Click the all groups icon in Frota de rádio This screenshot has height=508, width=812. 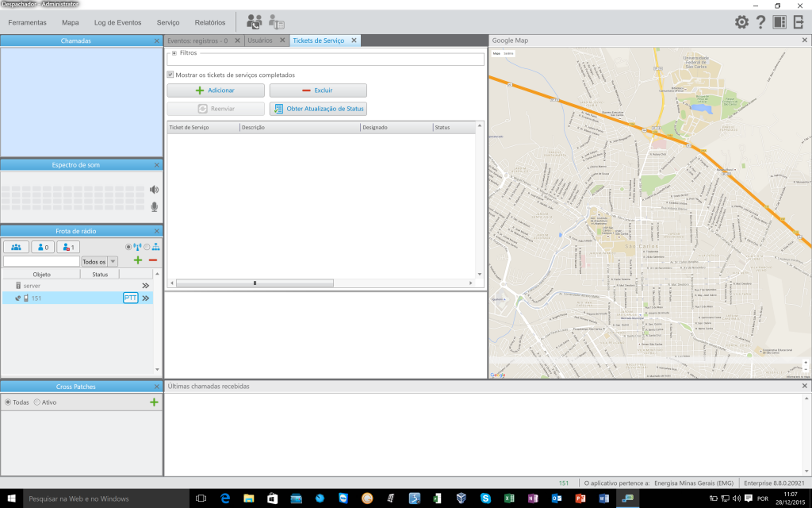coord(16,247)
